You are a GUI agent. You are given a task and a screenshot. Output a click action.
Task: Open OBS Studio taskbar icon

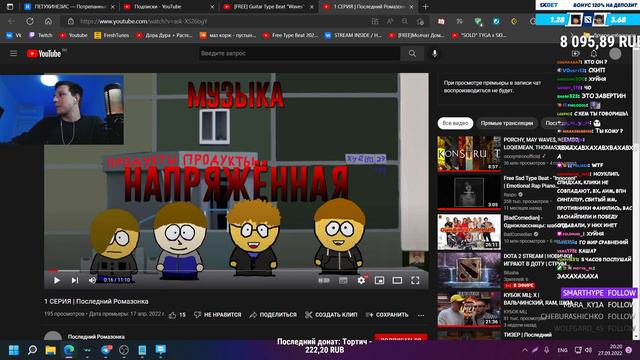124,350
